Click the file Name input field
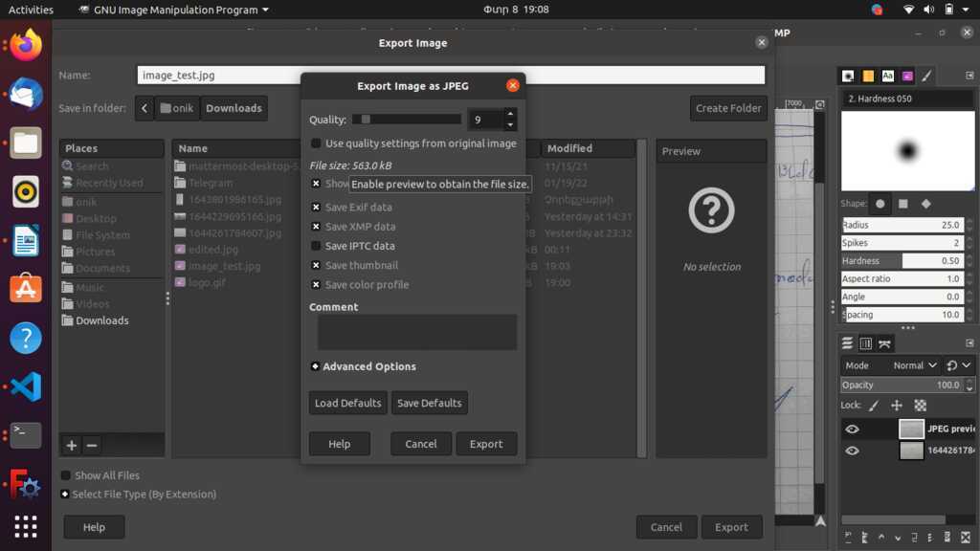The height and width of the screenshot is (551, 980). 451,76
